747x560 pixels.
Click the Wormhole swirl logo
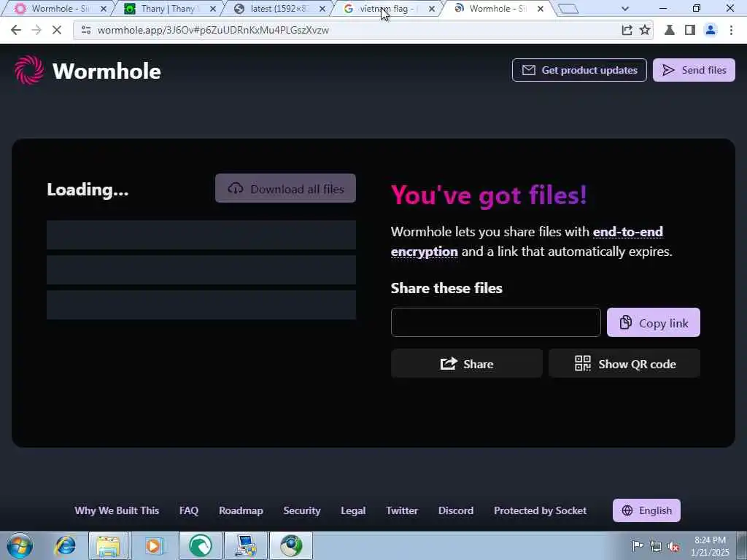pos(29,71)
